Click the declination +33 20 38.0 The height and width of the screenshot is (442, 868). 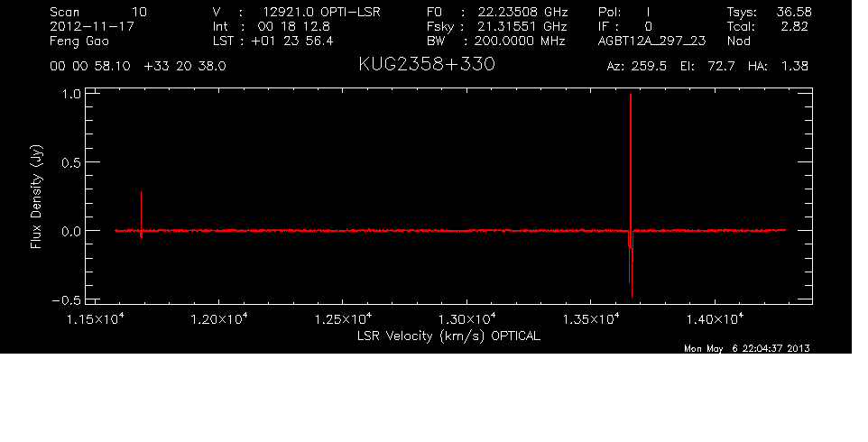pyautogui.click(x=185, y=67)
